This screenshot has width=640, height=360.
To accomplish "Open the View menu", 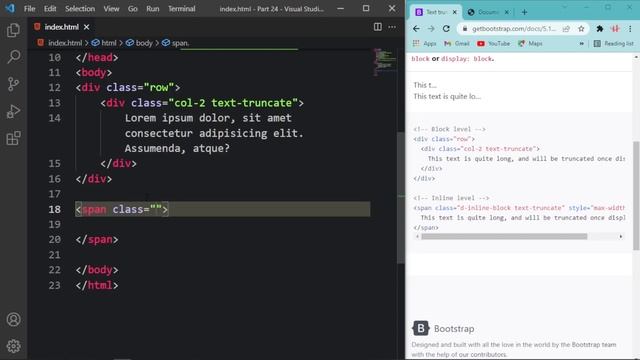I will (x=111, y=9).
